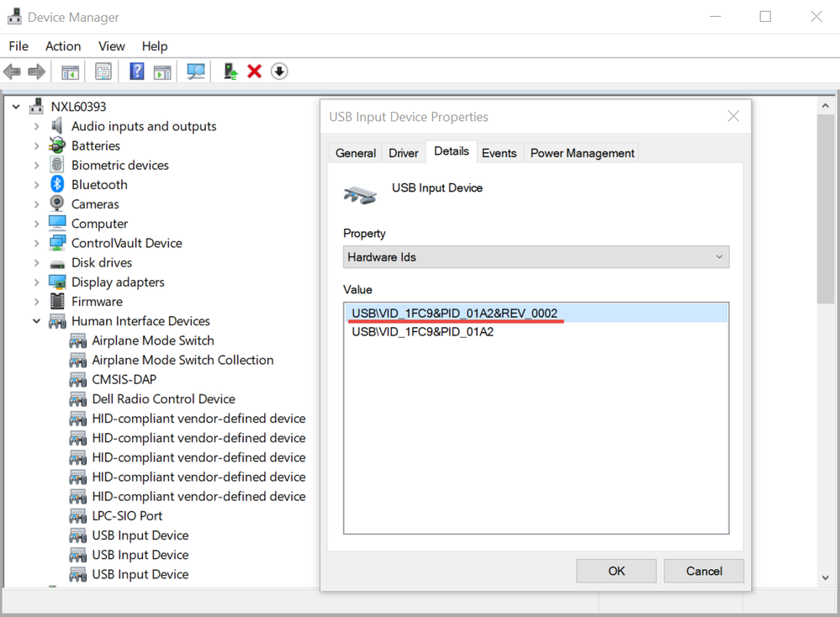Click the Forward arrow toolbar icon
Image resolution: width=840 pixels, height=617 pixels.
pos(36,71)
